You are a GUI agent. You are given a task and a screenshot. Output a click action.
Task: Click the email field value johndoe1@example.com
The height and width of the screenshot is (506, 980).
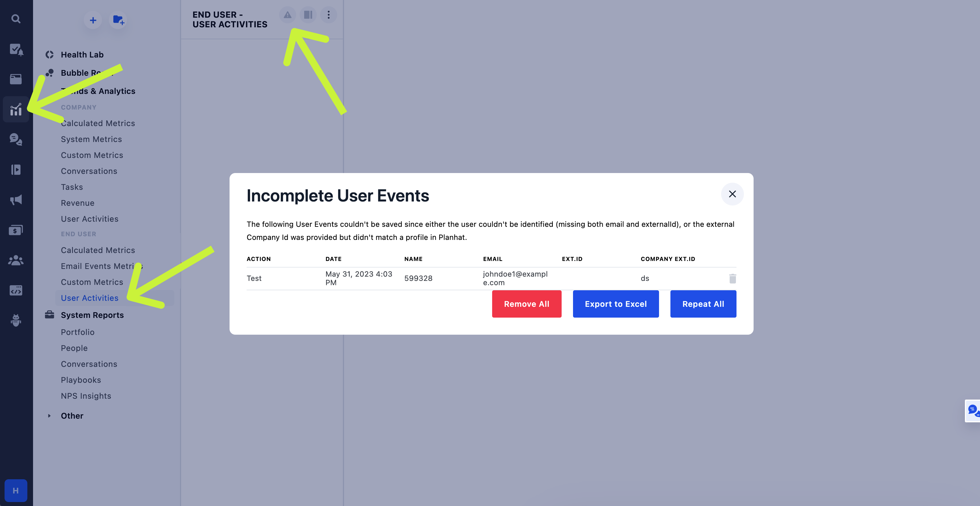pyautogui.click(x=515, y=278)
